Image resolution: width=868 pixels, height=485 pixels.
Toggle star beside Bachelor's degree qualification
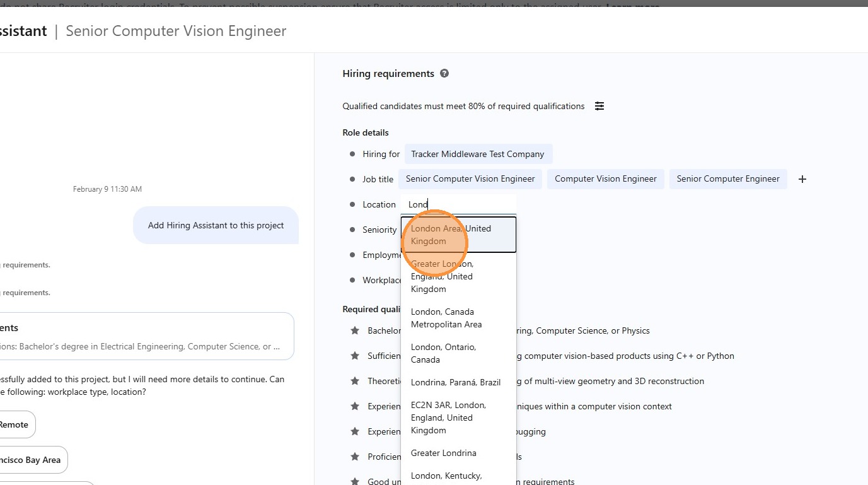coord(355,330)
